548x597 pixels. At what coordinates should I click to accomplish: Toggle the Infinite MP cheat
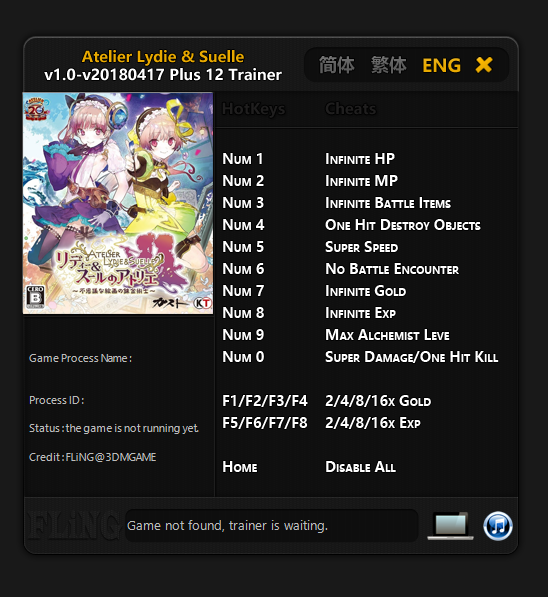[361, 181]
